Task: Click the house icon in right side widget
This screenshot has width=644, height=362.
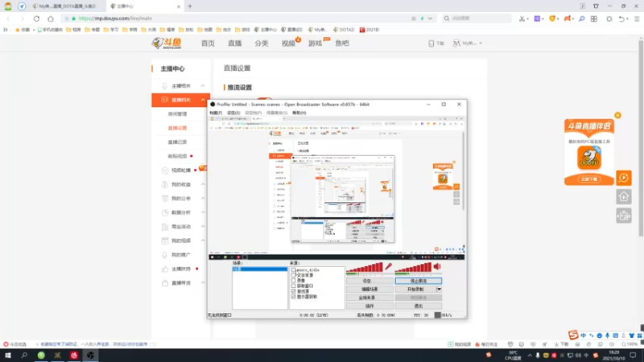Action: 624,197
